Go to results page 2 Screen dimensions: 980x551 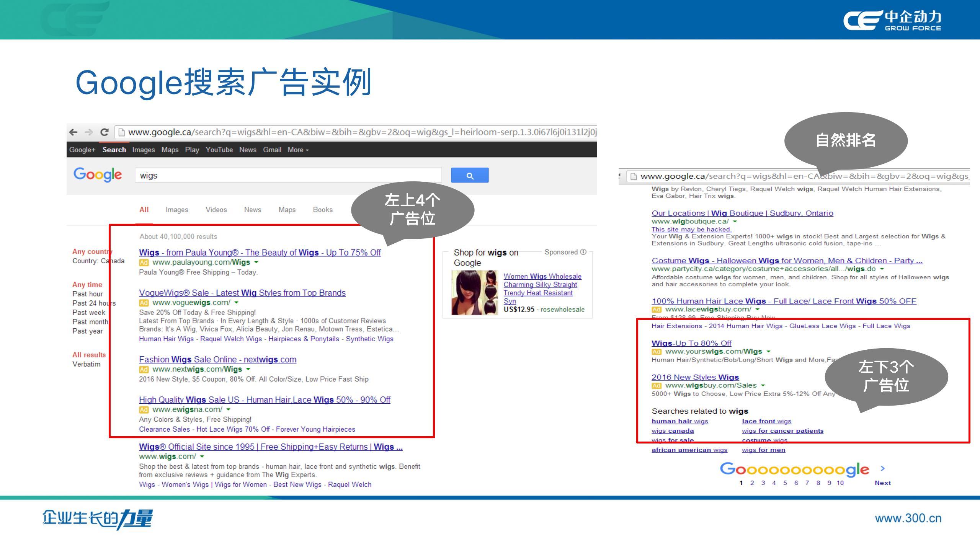point(752,483)
